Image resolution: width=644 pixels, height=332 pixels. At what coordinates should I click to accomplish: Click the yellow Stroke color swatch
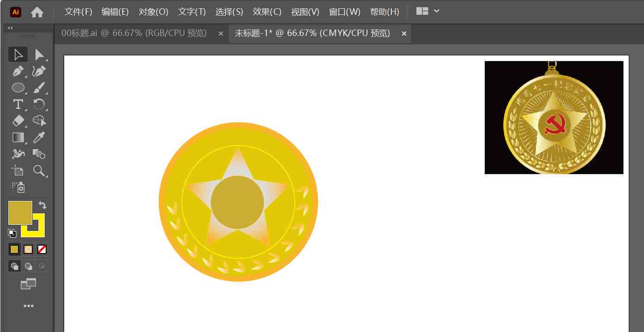[x=39, y=231]
